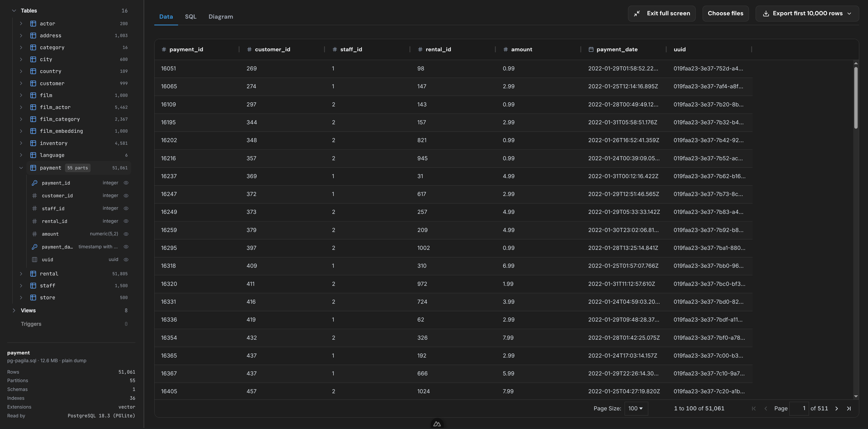
Task: Toggle visibility of customer_id column
Action: pyautogui.click(x=126, y=195)
